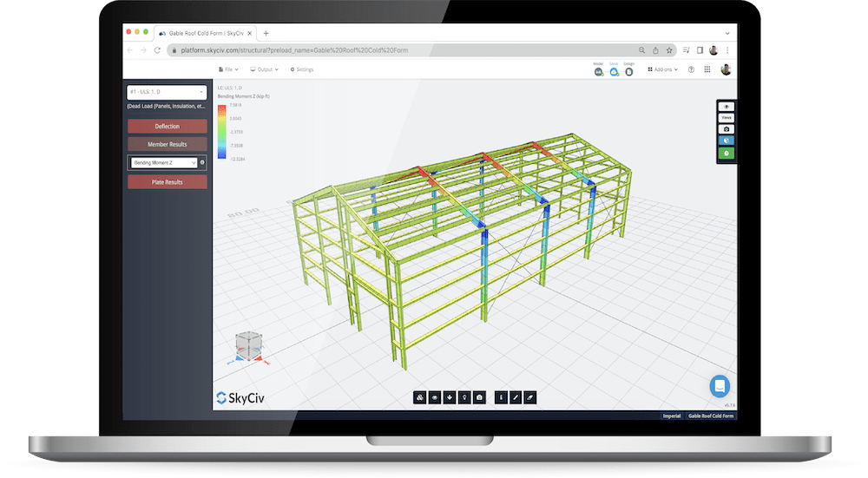Click the Deflection button
Image resolution: width=868 pixels, height=478 pixels.
tap(168, 126)
